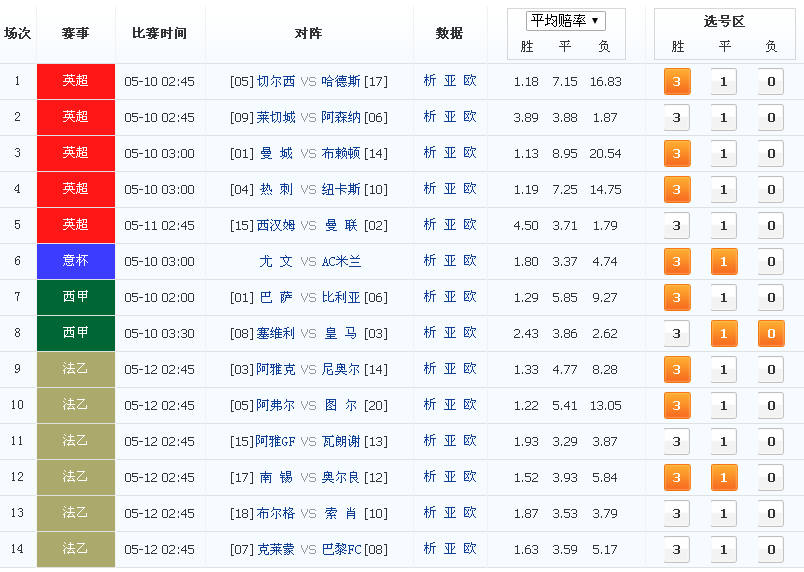The image size is (804, 572).
Task: Open team link 纽卡斯
Action: point(341,190)
